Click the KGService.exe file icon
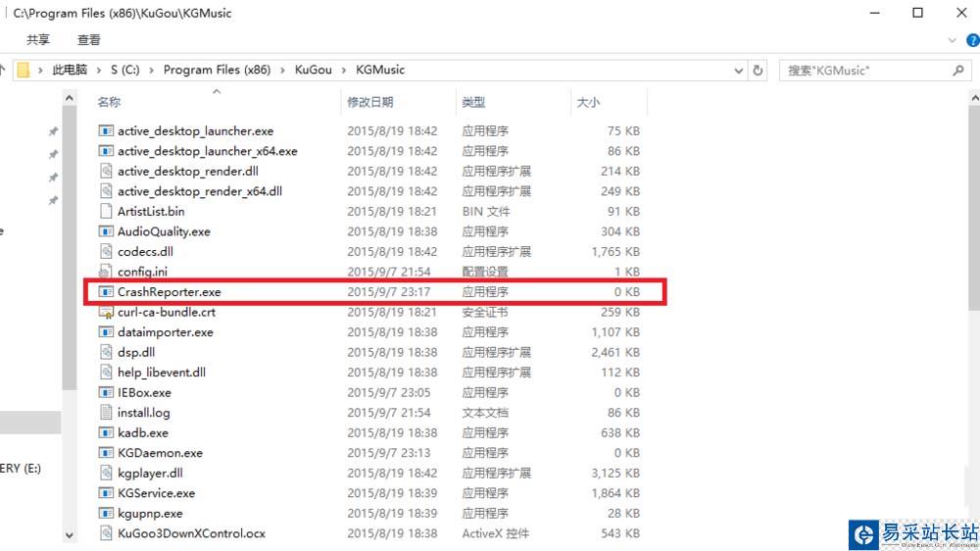The width and height of the screenshot is (980, 551). click(x=106, y=493)
